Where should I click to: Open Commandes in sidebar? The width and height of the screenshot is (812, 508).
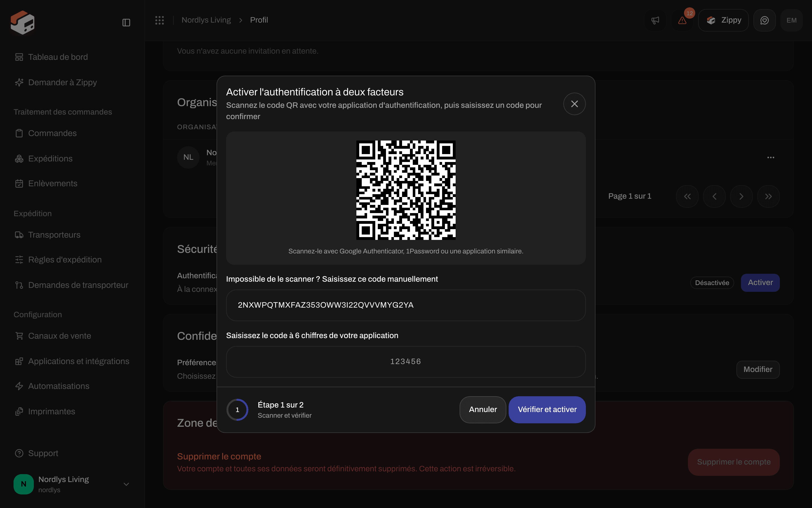click(72, 133)
